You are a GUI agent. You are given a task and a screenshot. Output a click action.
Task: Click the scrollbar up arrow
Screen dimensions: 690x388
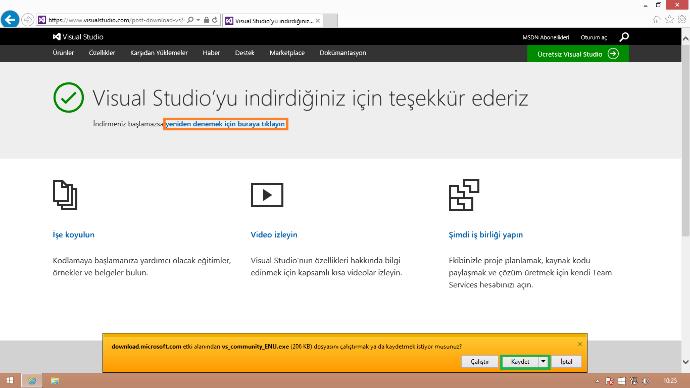(685, 38)
